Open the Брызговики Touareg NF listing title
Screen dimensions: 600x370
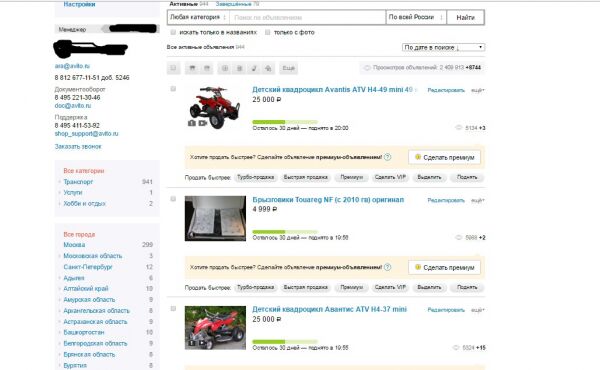(x=328, y=199)
